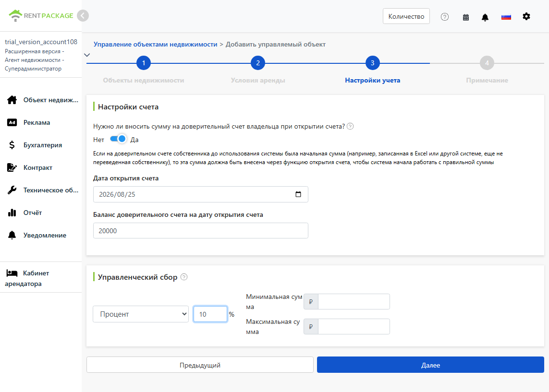Click the Далее button
549x392 pixels.
[431, 365]
